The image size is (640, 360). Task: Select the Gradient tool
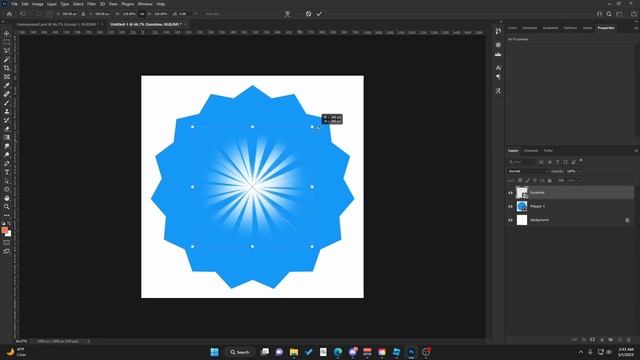(7, 137)
